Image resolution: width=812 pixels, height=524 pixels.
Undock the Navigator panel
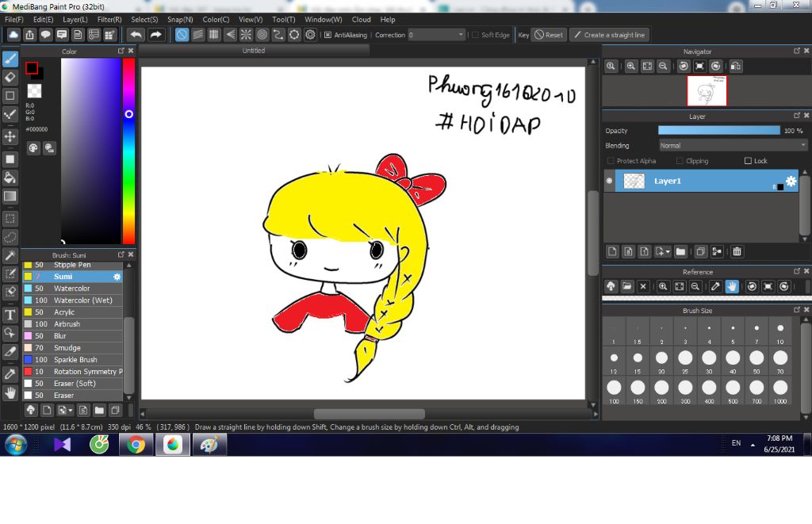click(x=796, y=51)
